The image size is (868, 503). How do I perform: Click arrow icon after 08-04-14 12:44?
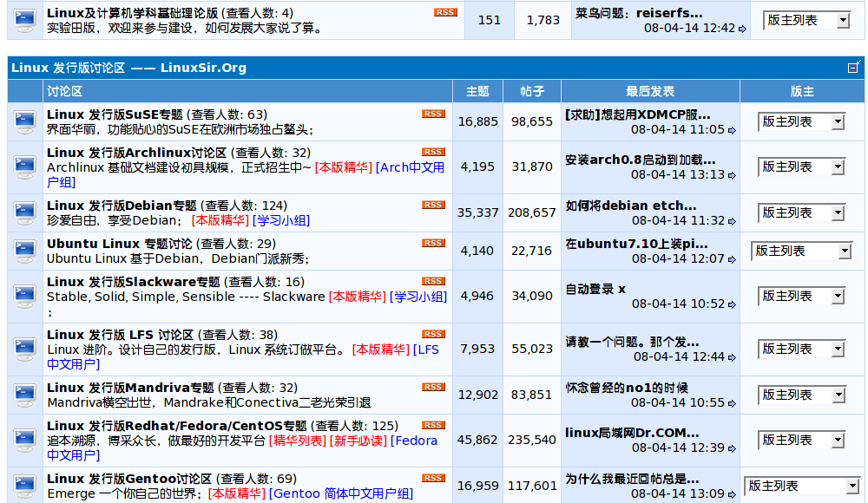coord(732,358)
